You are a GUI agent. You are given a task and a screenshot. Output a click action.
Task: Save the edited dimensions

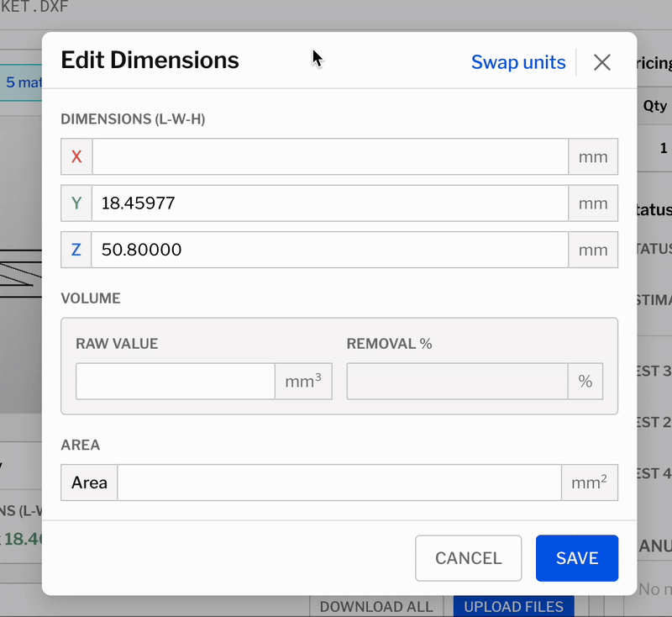pos(577,558)
